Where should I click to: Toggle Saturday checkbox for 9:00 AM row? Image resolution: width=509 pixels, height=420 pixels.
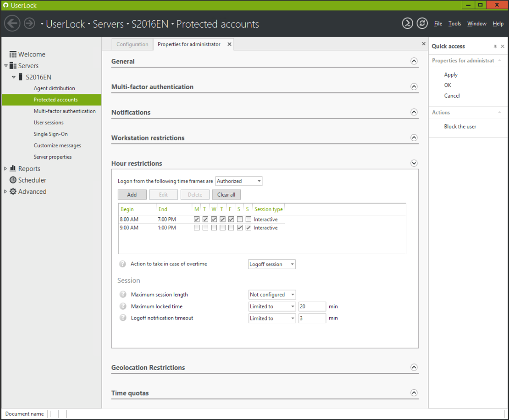240,228
